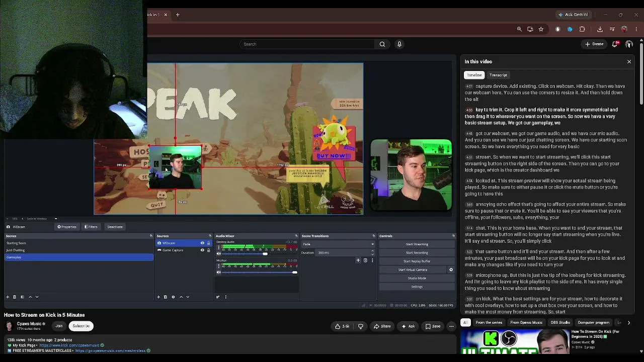
Task: Open advanced audio properties in Audio Mixer
Action: point(218,297)
